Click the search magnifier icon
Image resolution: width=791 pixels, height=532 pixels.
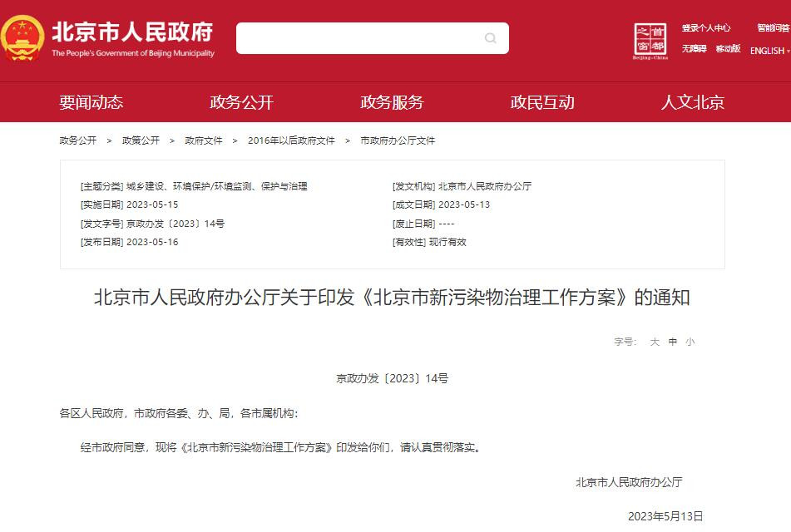(491, 37)
